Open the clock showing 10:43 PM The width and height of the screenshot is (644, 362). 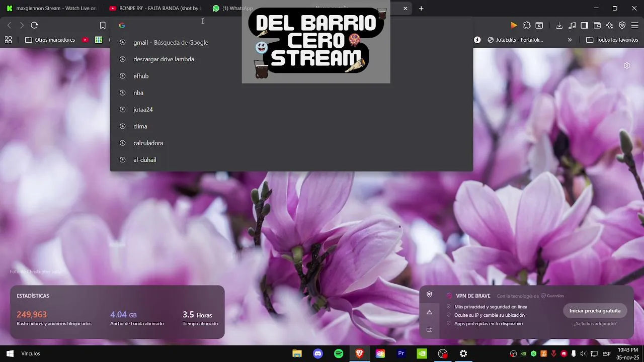click(x=627, y=353)
